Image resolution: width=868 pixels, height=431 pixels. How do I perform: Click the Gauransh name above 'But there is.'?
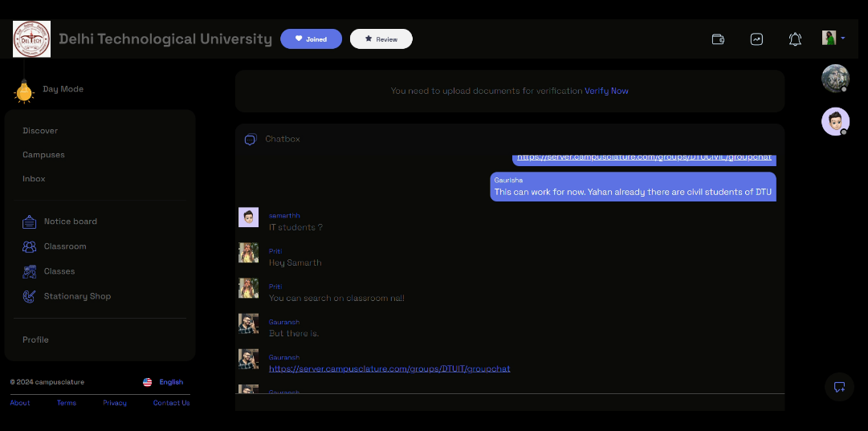tap(284, 322)
